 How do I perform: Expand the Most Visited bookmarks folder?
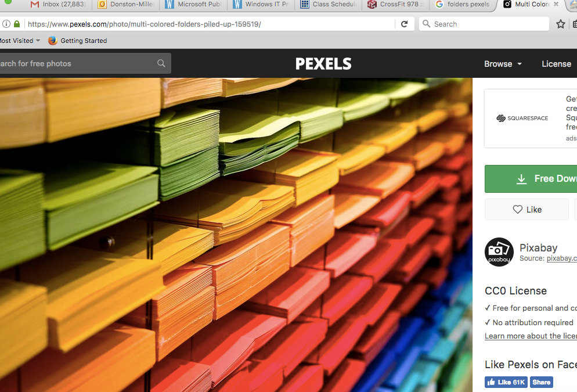coord(20,41)
